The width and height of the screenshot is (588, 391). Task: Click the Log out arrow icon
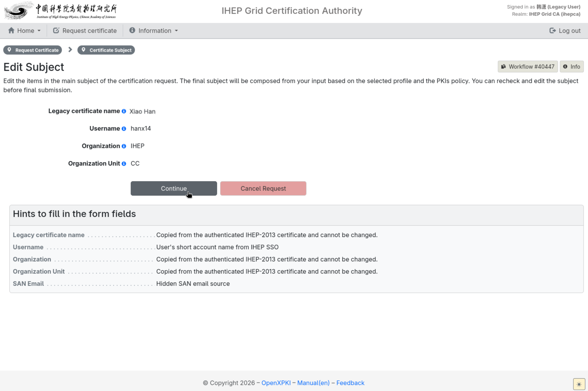tap(552, 30)
